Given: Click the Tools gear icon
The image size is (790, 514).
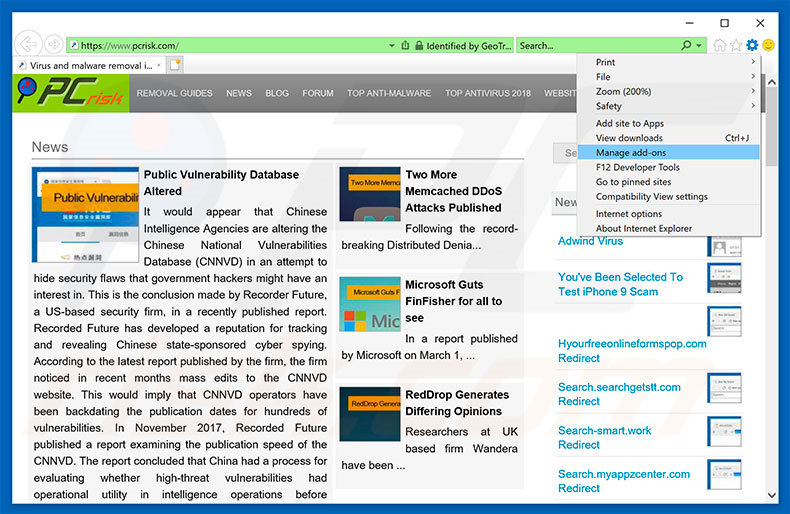Looking at the screenshot, I should pyautogui.click(x=752, y=45).
